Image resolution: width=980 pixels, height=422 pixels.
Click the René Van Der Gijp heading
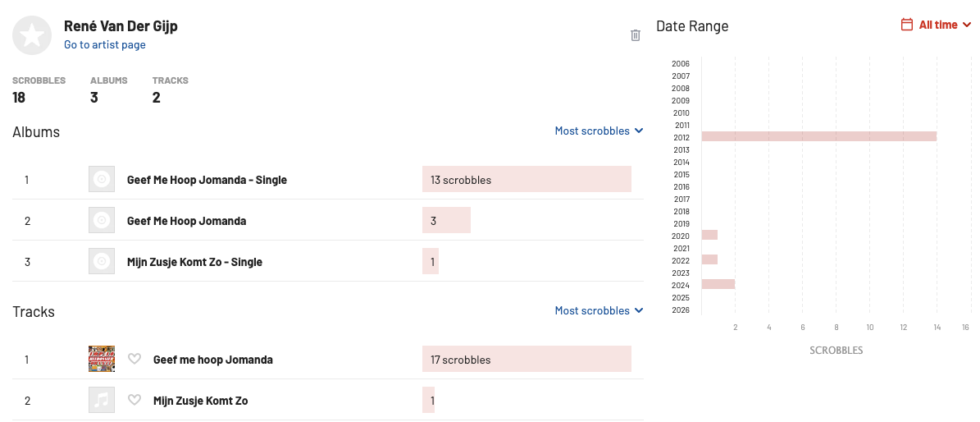(121, 25)
